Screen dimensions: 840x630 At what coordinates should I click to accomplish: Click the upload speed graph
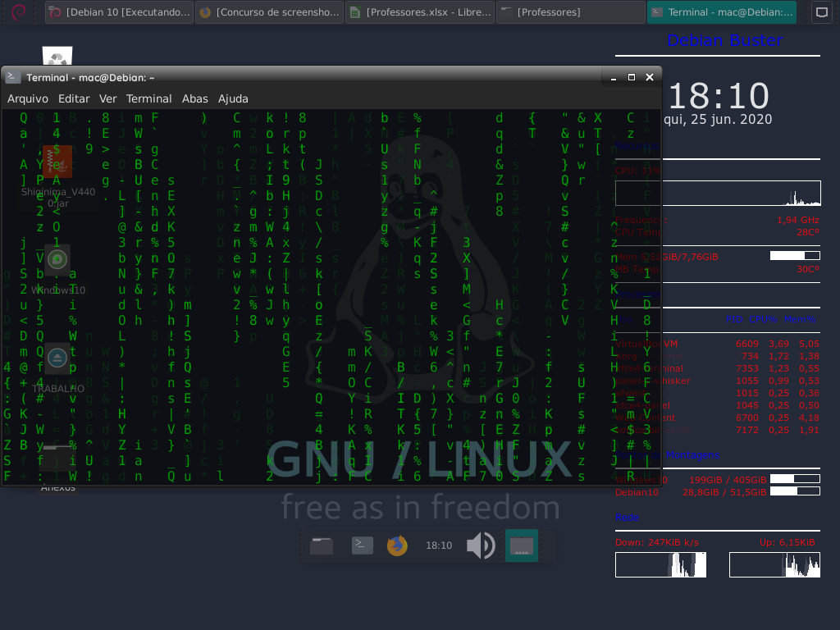pyautogui.click(x=774, y=564)
